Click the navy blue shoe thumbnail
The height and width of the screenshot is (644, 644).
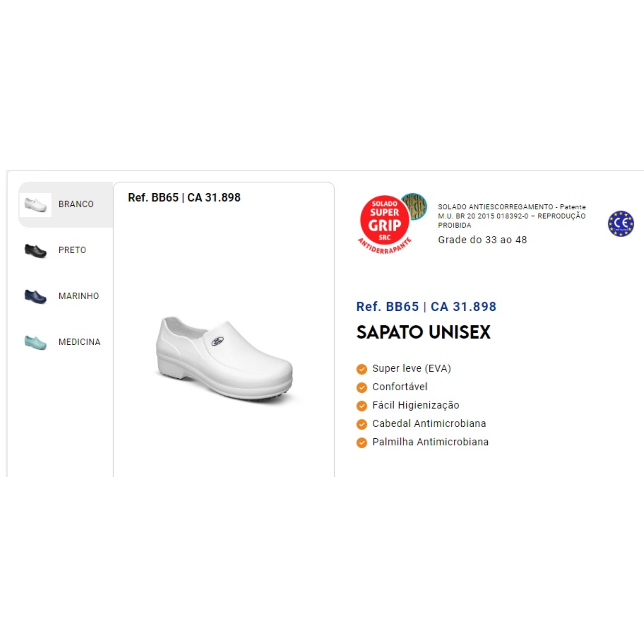[36, 296]
